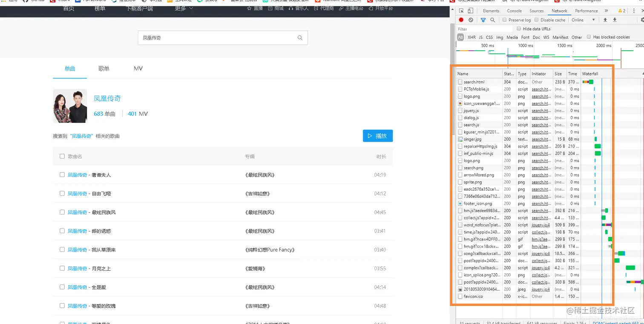644x324 pixels.
Task: Select the search.html request row
Action: click(534, 82)
